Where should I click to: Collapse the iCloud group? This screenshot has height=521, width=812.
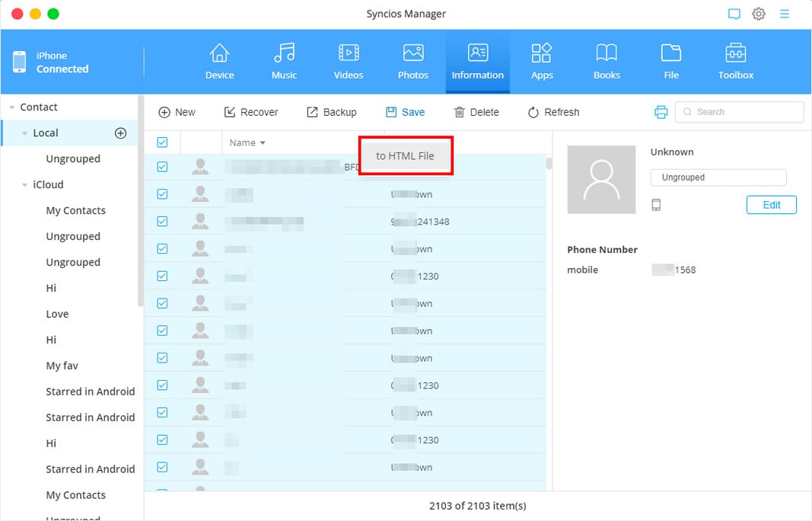24,185
